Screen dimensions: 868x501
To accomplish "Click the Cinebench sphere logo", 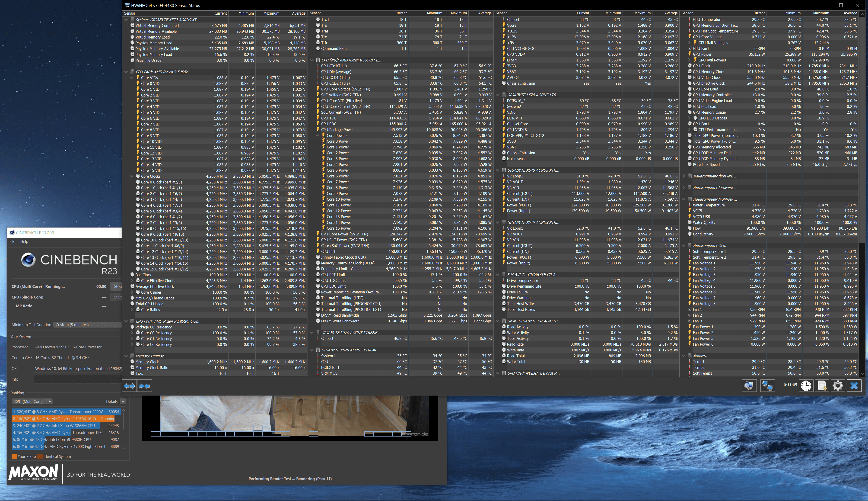I will (x=28, y=260).
